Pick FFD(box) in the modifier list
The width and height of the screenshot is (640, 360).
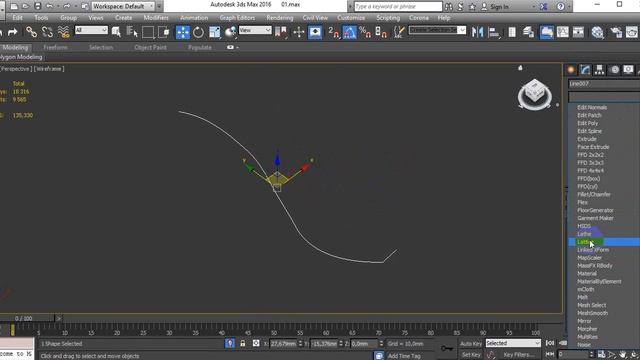589,179
